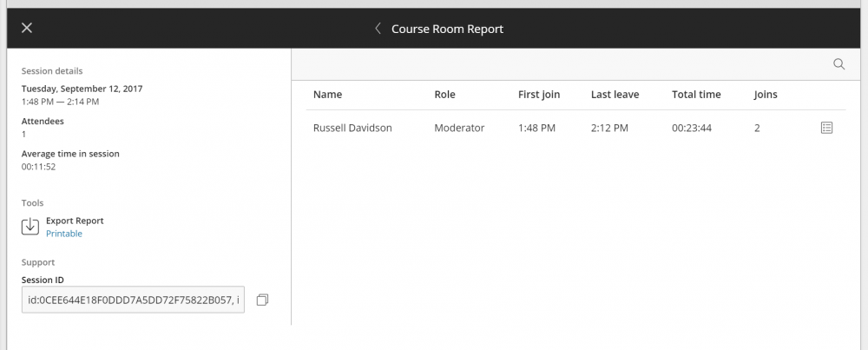View attendee activity details icon for Russell Davidson
The width and height of the screenshot is (868, 350).
point(826,128)
